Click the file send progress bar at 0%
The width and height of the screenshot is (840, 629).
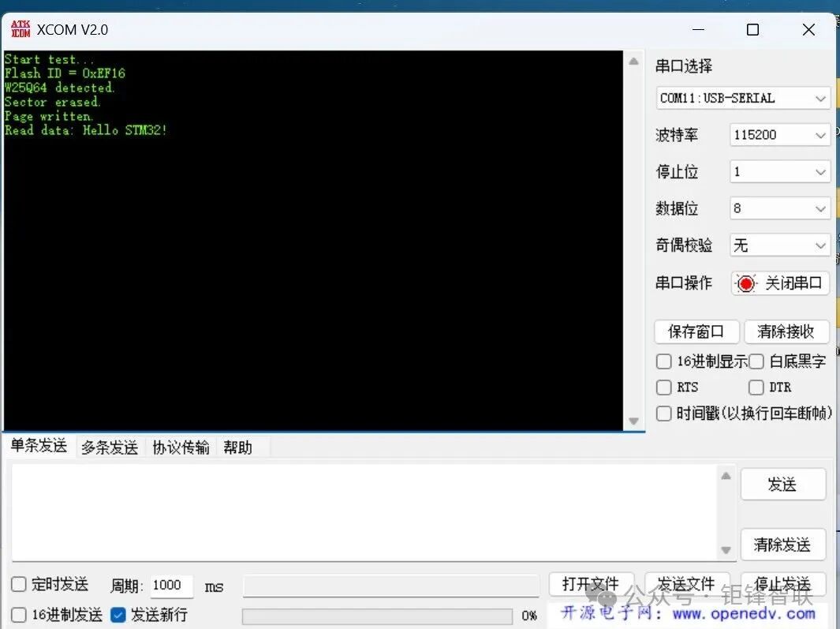377,616
